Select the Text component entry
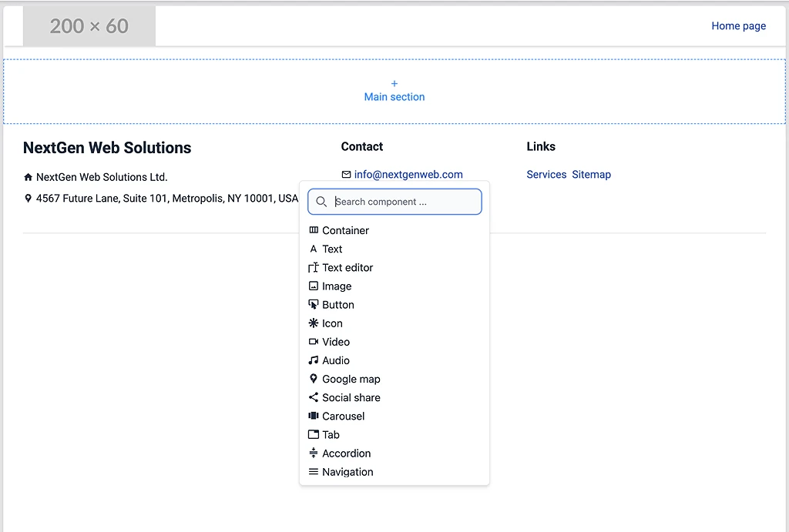The image size is (789, 532). 332,249
